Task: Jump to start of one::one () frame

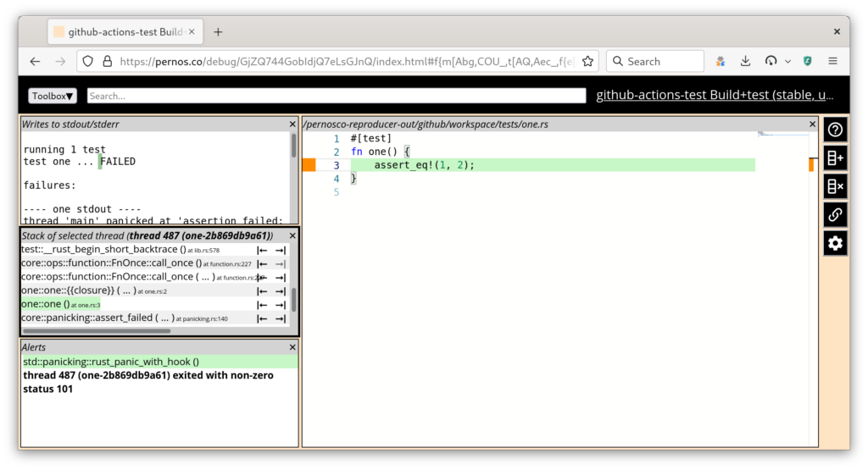Action: [x=263, y=305]
